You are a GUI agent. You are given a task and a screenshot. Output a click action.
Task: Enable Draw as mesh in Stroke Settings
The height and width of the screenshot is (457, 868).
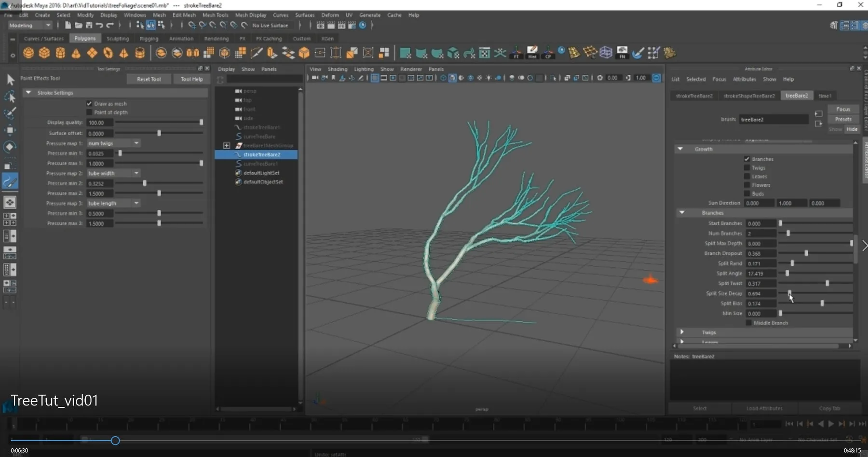[x=89, y=103]
